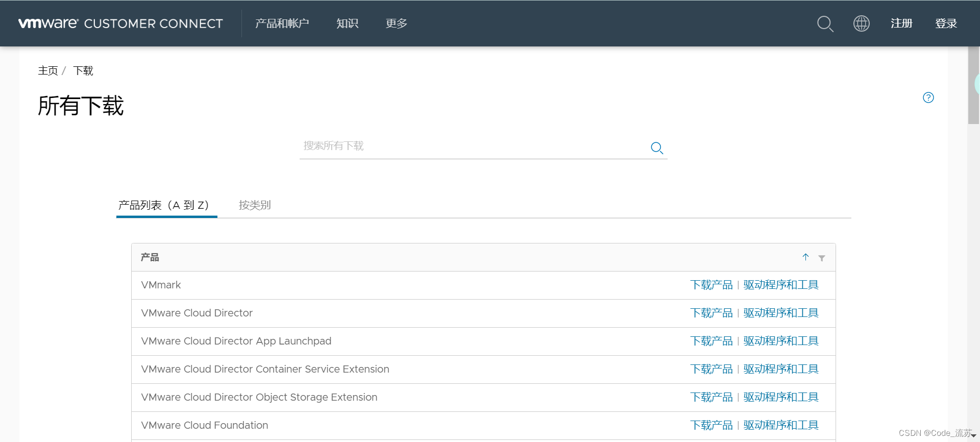Open the product column filter funnel icon

(x=822, y=258)
